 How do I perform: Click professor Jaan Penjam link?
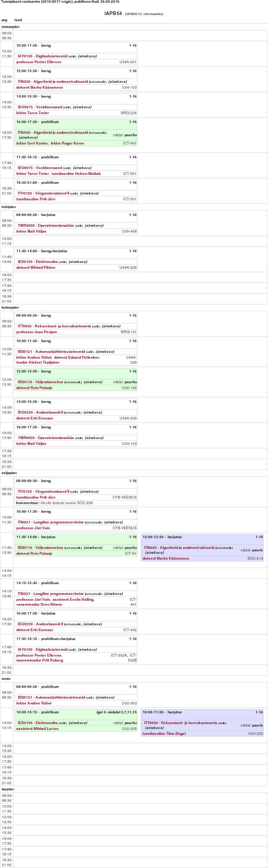pyautogui.click(x=37, y=332)
